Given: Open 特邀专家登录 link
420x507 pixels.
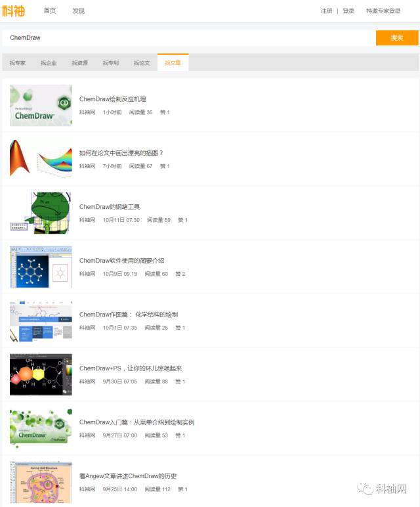Looking at the screenshot, I should (383, 11).
